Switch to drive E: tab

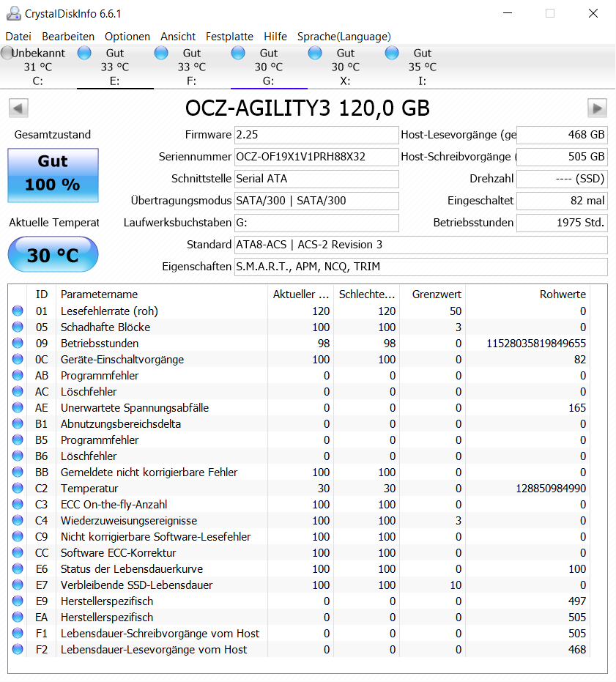point(115,67)
